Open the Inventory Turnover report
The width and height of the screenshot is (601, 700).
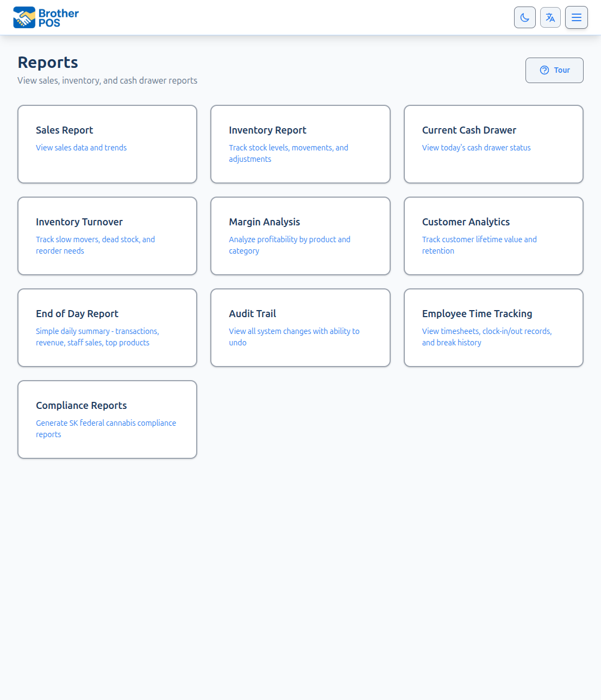(x=107, y=236)
